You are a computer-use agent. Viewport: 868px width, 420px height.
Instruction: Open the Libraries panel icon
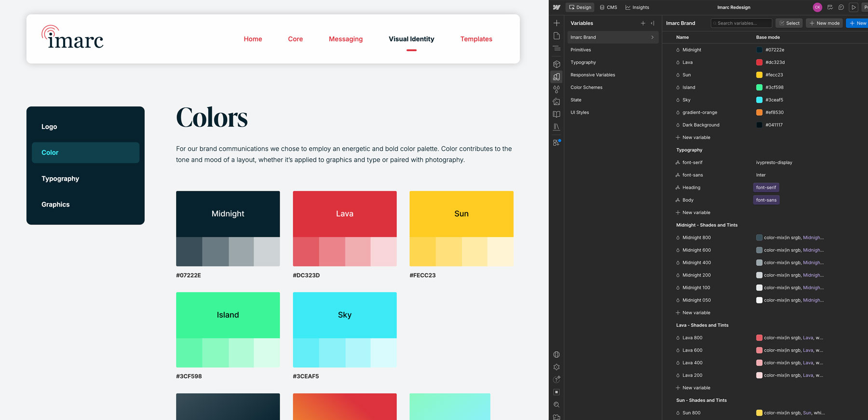556,127
